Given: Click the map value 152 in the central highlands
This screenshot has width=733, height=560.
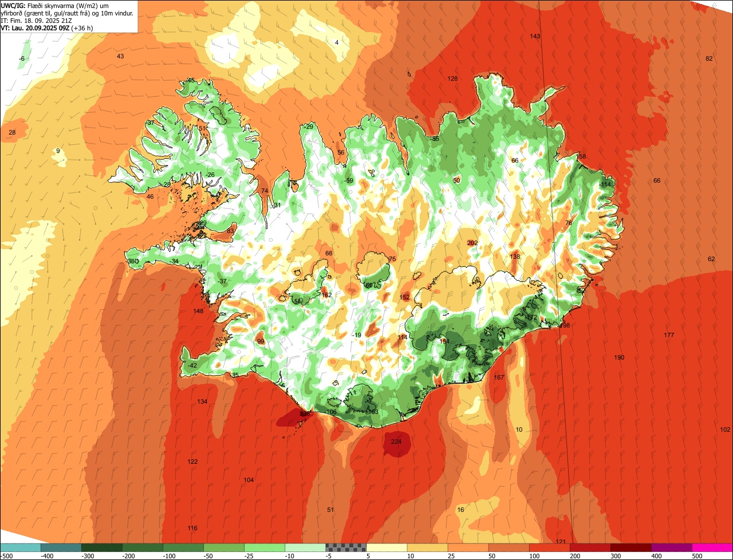Looking at the screenshot, I should [405, 297].
